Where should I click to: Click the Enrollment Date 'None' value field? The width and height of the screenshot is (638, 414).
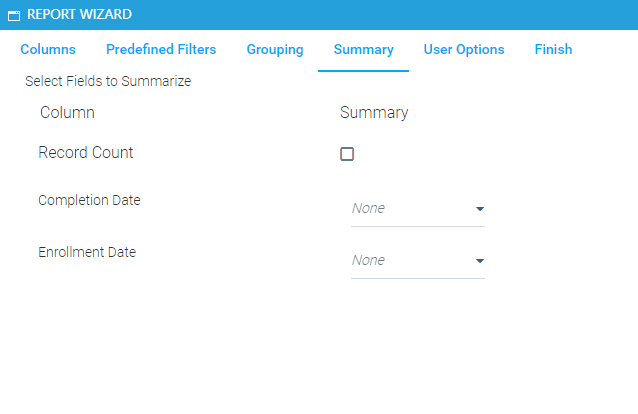pos(405,261)
